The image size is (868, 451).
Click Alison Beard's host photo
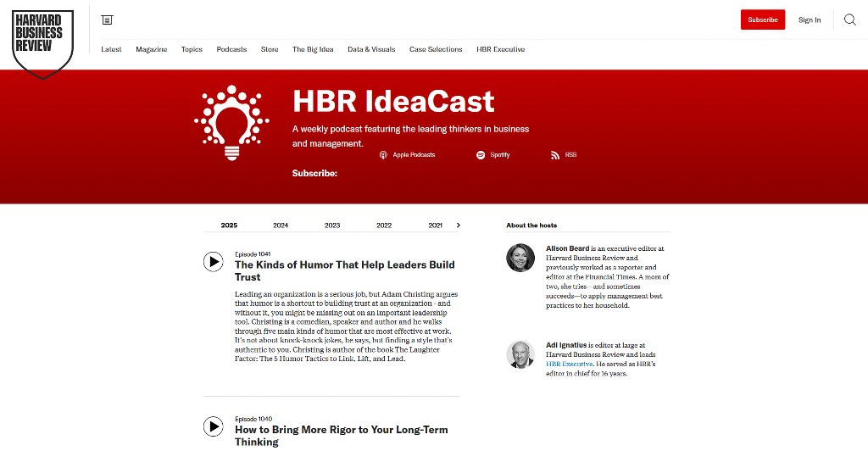520,258
